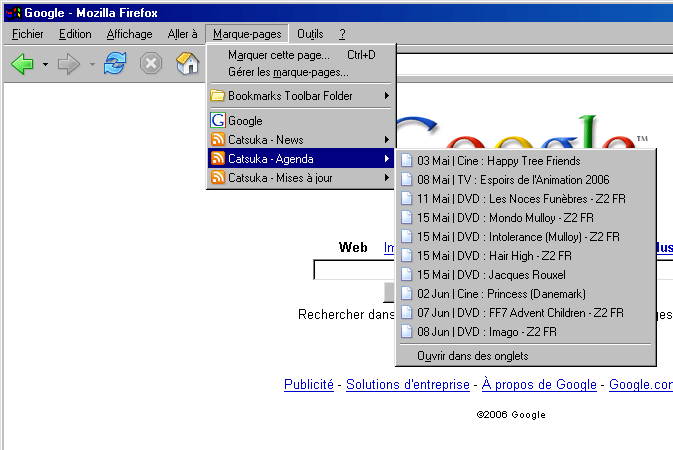
Task: Expand Catsuka - Agenda submenu arrow
Action: click(387, 158)
